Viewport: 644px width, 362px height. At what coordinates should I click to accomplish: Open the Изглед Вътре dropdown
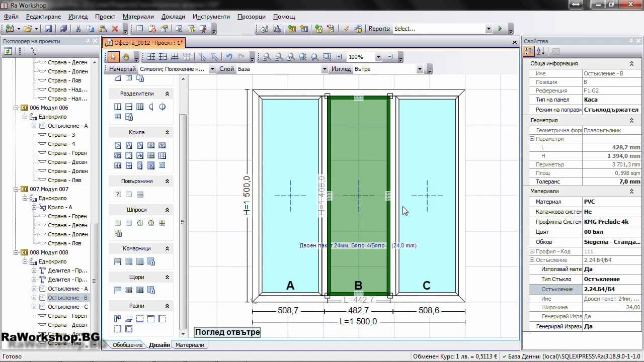(420, 69)
